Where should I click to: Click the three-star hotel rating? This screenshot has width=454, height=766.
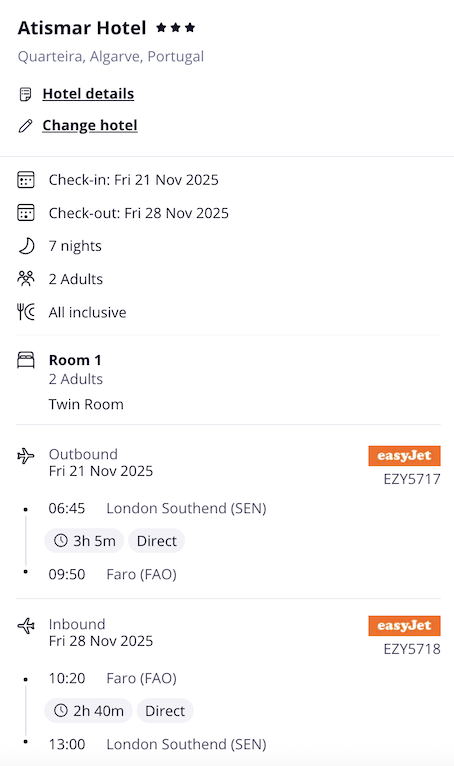pos(175,28)
